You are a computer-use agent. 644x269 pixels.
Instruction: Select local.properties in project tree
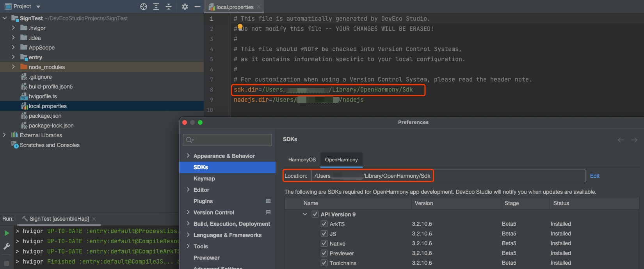pos(102,106)
